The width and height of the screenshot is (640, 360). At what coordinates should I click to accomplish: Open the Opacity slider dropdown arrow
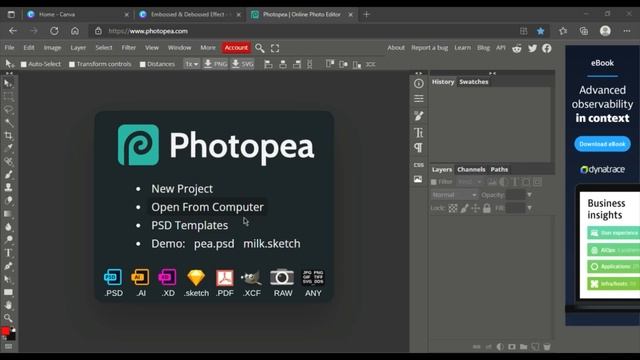(x=529, y=195)
